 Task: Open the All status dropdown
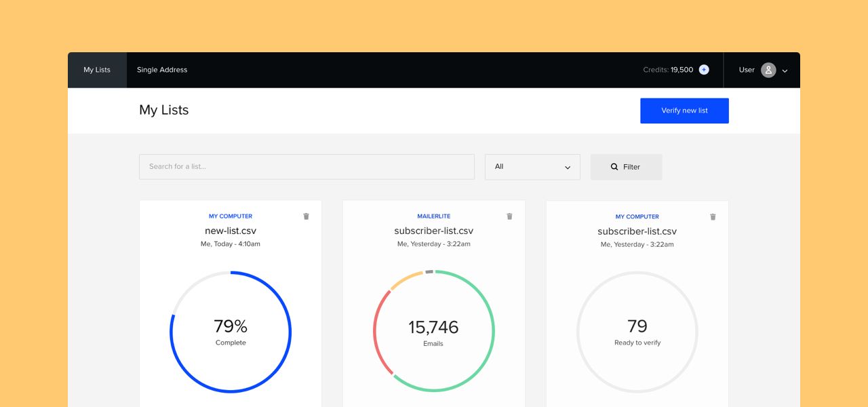point(532,167)
